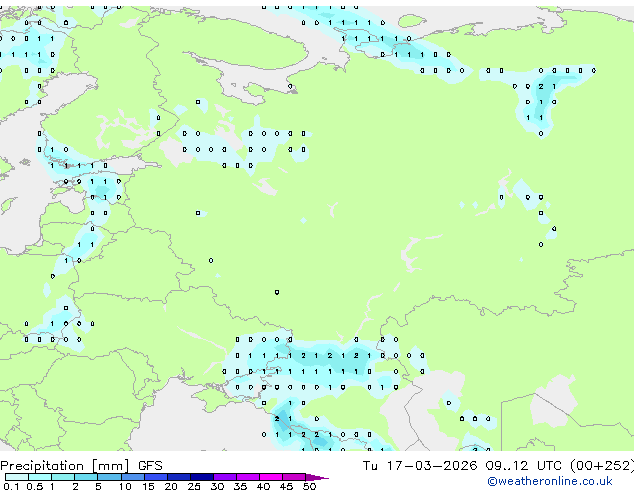Select the 1 to 2 mm legend color
This screenshot has height=490, width=634.
63,477
